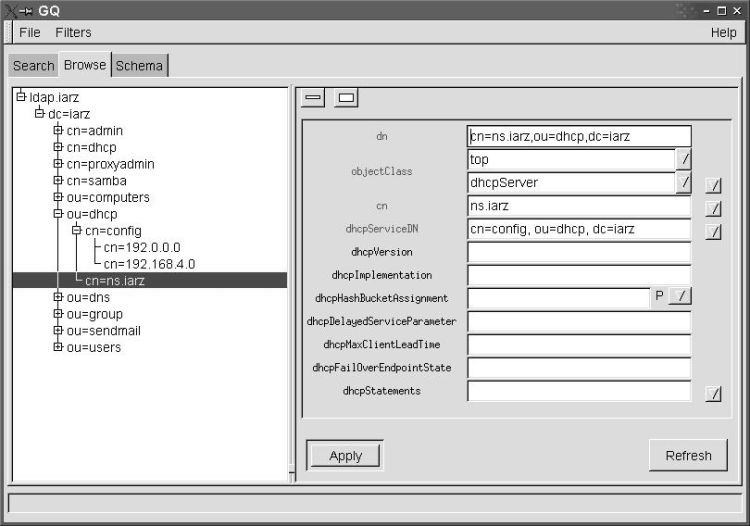Click the far-right arrow button on the objectClass row
Image resolution: width=750 pixels, height=526 pixels.
(713, 185)
